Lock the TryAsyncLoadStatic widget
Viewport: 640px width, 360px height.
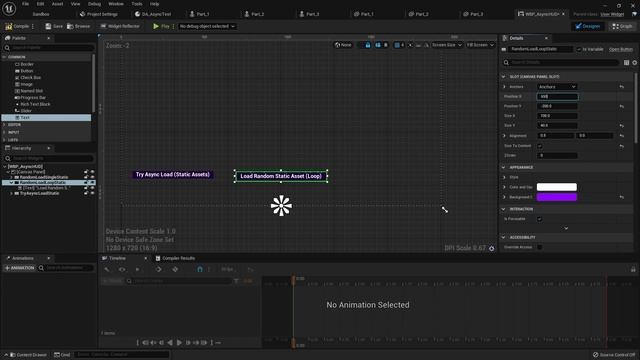86,193
